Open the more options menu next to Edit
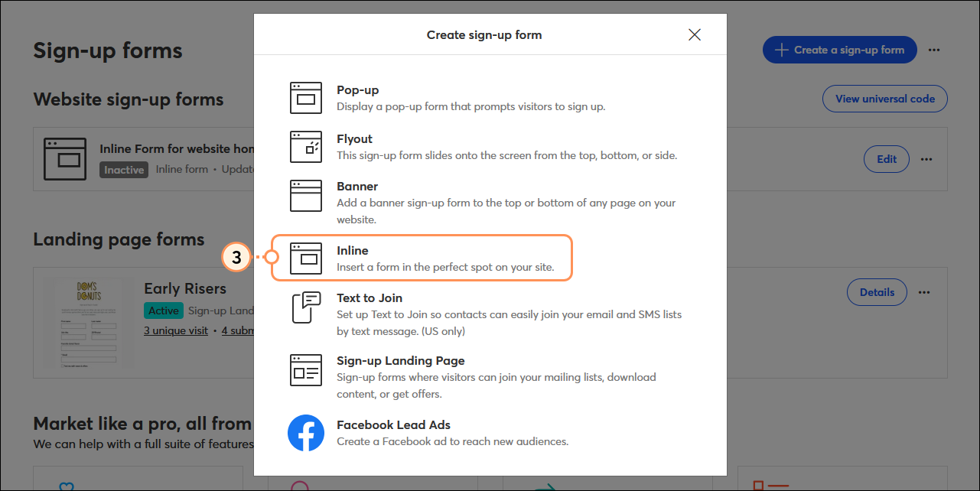This screenshot has width=980, height=491. tap(926, 159)
